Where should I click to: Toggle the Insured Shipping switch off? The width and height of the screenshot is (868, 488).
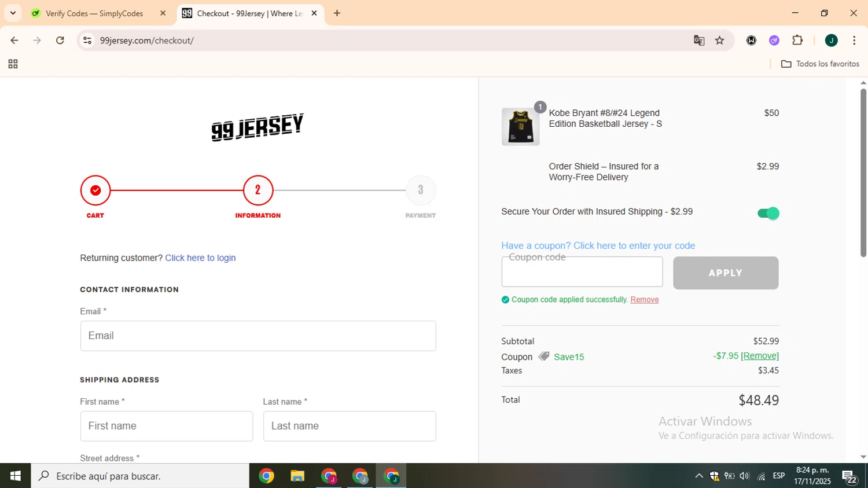tap(768, 214)
